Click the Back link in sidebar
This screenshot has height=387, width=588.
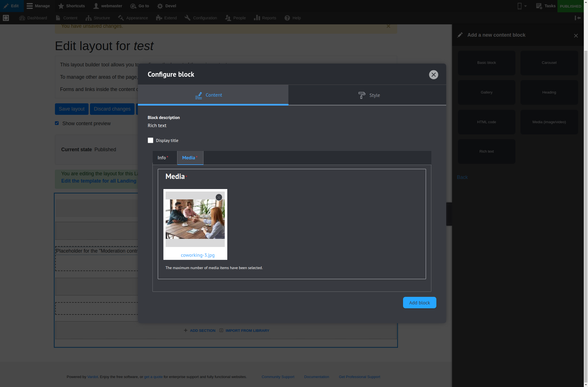tap(462, 177)
